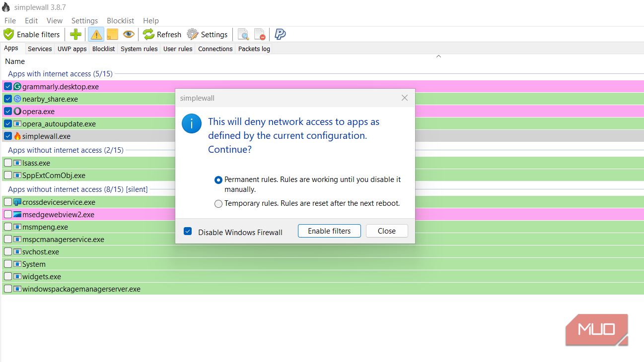Click the grammarly.desktop.exe app icon

pos(17,86)
